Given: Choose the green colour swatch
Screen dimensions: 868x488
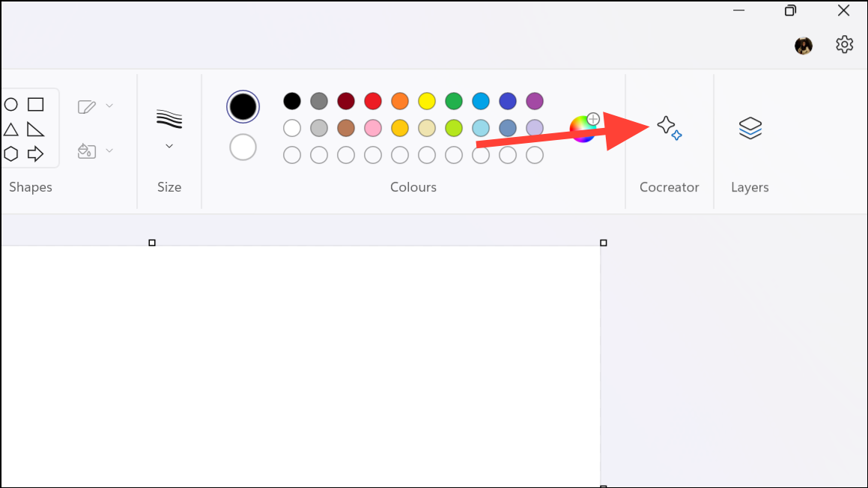Looking at the screenshot, I should click(x=454, y=101).
